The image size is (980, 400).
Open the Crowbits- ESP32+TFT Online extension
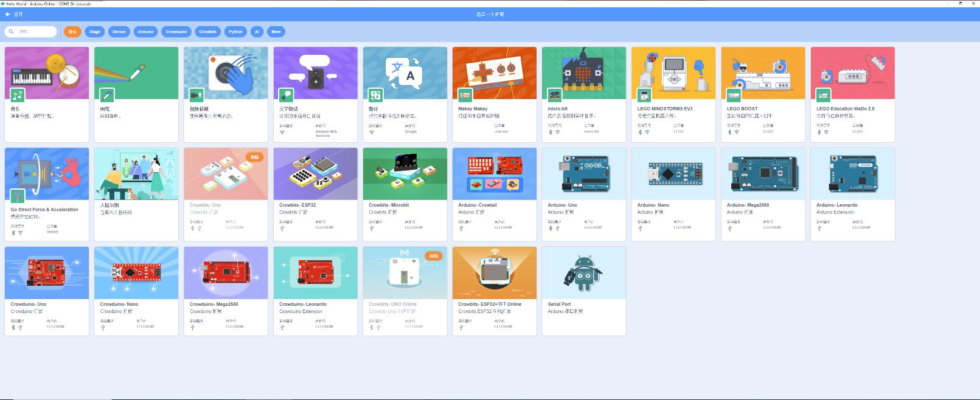(x=495, y=291)
